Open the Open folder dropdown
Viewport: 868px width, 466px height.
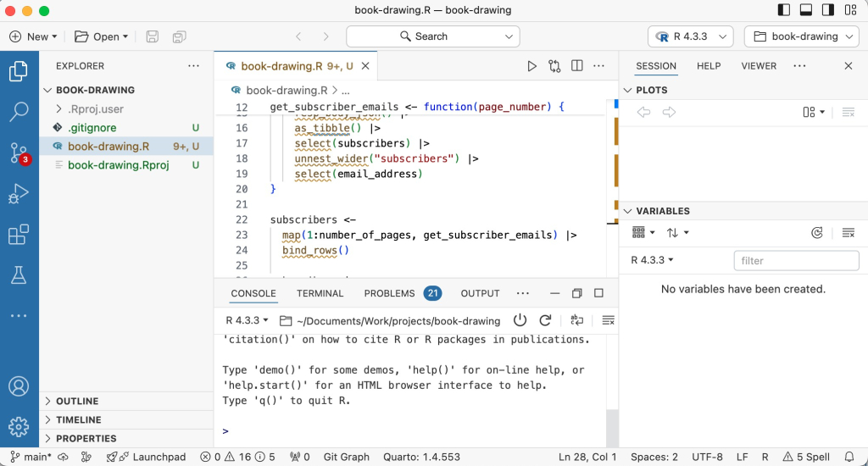coord(102,36)
